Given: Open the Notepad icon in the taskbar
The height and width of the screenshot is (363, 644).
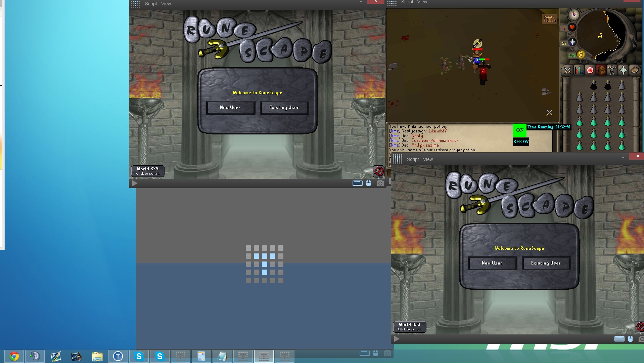Looking at the screenshot, I should click(x=222, y=356).
